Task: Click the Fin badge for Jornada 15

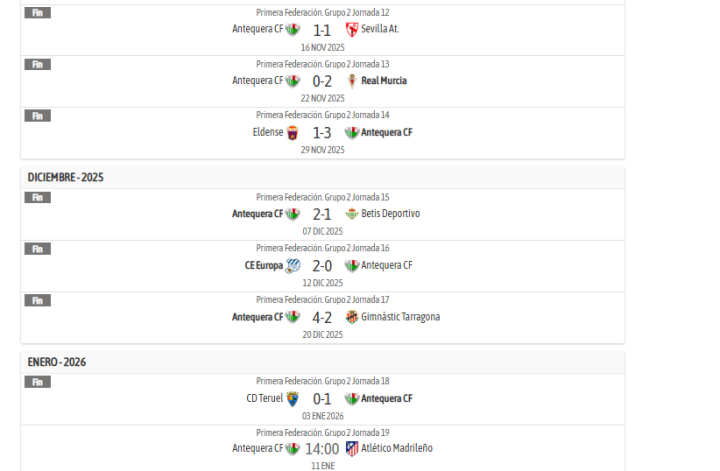Action: tap(37, 197)
